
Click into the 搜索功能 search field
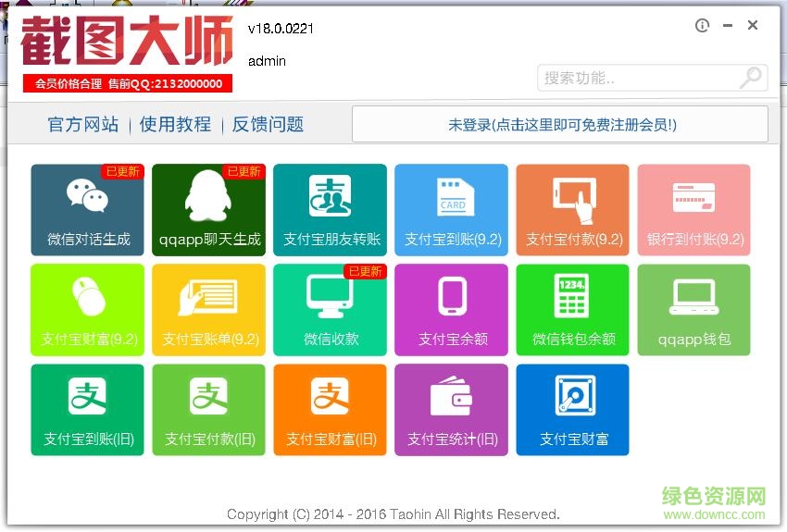639,79
